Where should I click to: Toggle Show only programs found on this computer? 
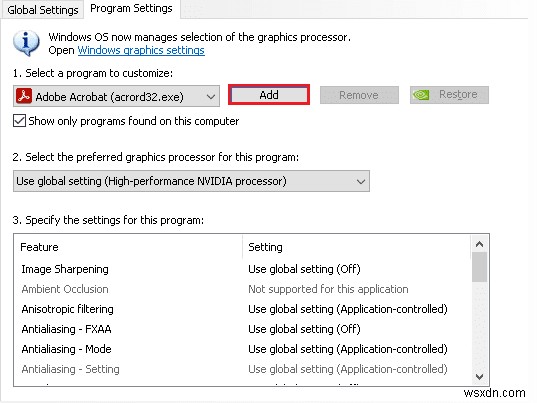tap(20, 121)
